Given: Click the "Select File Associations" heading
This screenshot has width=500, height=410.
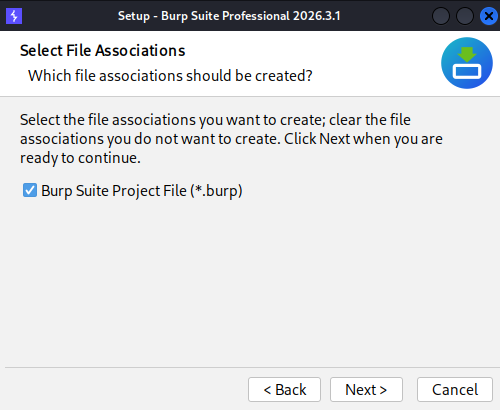Looking at the screenshot, I should [102, 51].
